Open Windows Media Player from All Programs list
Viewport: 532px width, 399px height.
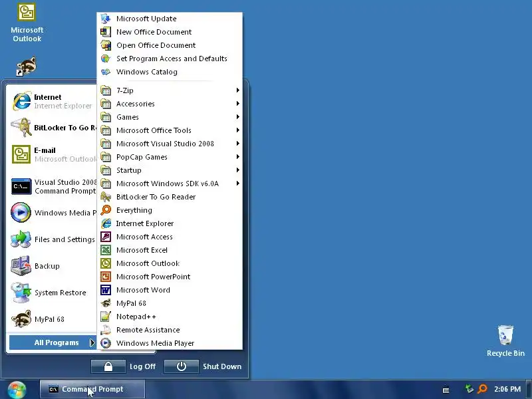(170, 343)
